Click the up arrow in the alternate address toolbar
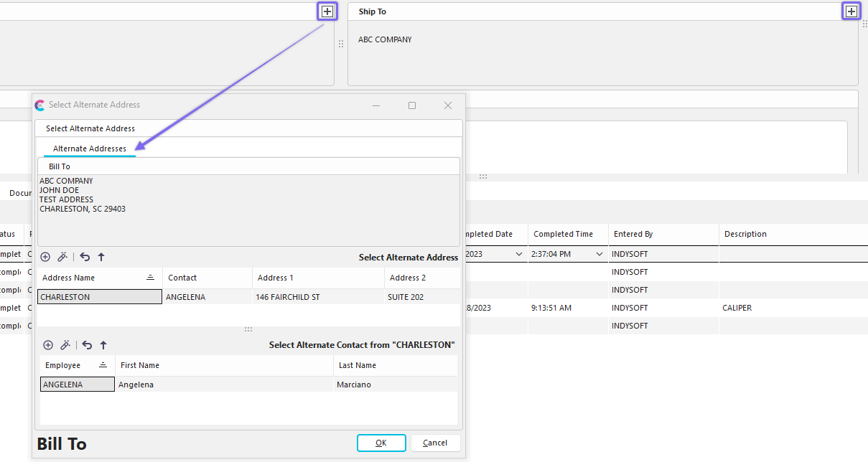 [101, 257]
